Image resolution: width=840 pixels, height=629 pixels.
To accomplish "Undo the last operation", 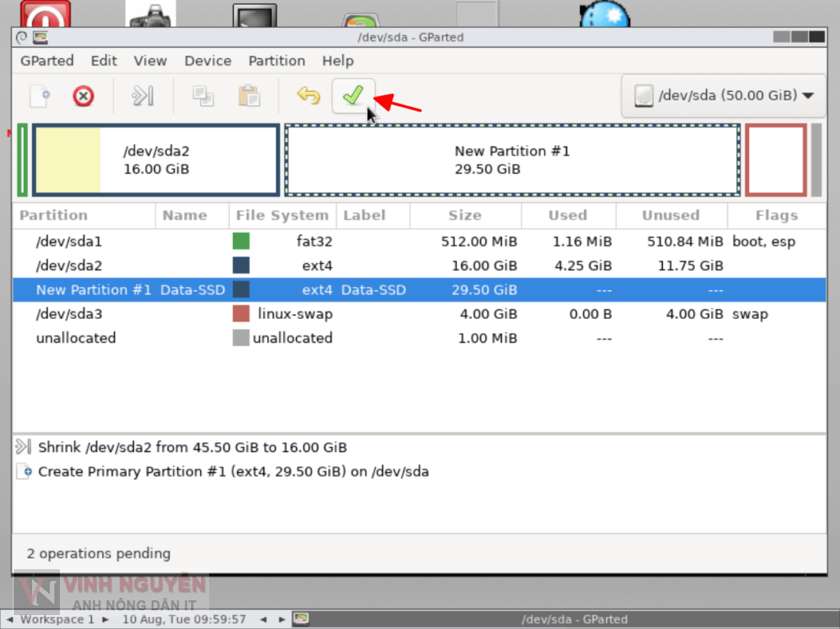I will tap(308, 96).
